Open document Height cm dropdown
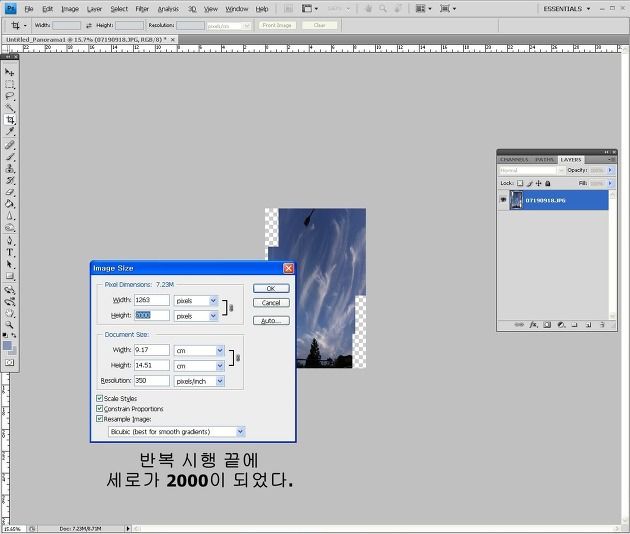 pos(220,366)
